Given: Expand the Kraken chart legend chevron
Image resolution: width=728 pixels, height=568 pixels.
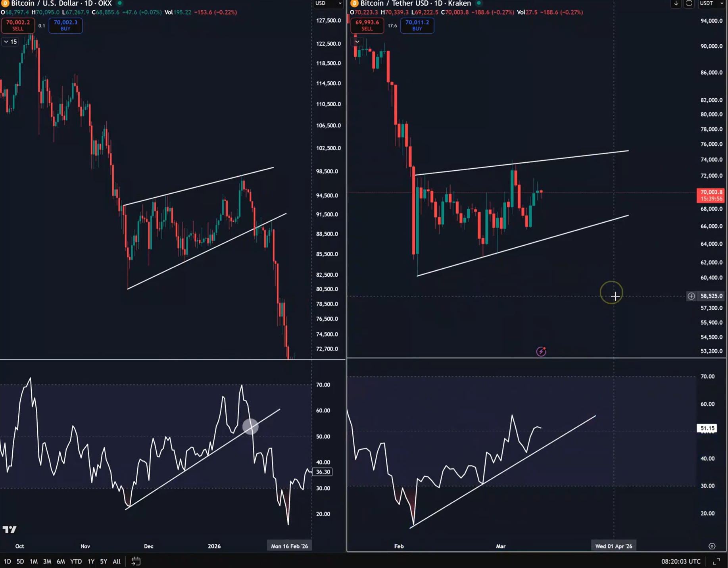Looking at the screenshot, I should [x=357, y=42].
